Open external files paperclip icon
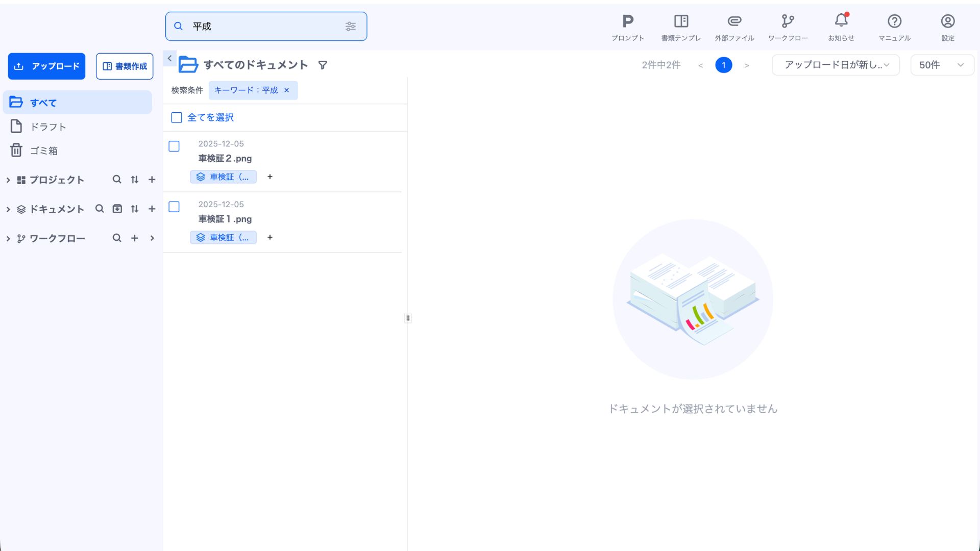This screenshot has width=980, height=551. (734, 21)
